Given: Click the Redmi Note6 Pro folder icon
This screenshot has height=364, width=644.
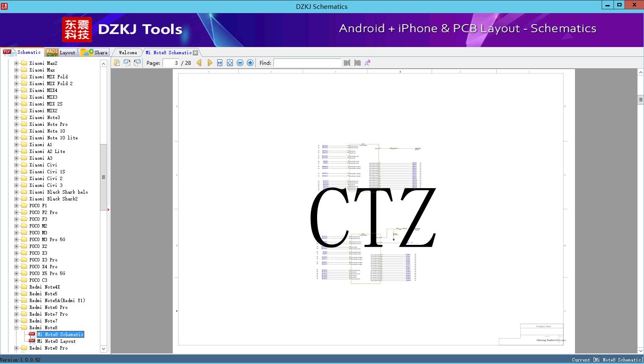Looking at the screenshot, I should [x=24, y=307].
